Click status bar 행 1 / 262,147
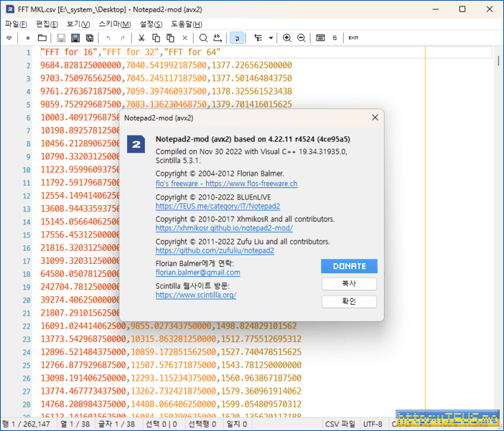The height and width of the screenshot is (431, 504). coord(27,425)
